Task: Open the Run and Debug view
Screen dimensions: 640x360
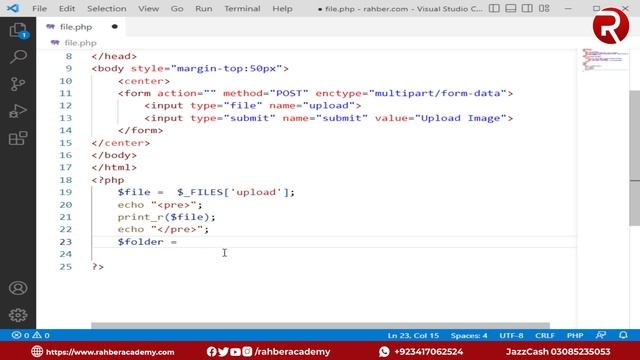Action: [18, 111]
